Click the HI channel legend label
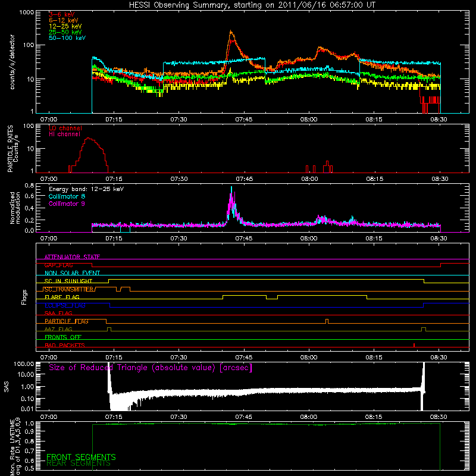 pyautogui.click(x=65, y=134)
